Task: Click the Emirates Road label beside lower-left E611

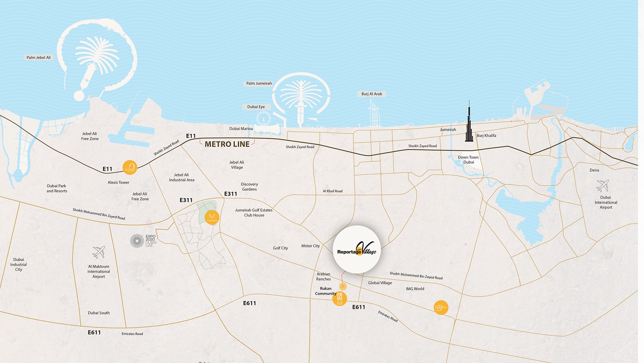Action: [x=132, y=334]
